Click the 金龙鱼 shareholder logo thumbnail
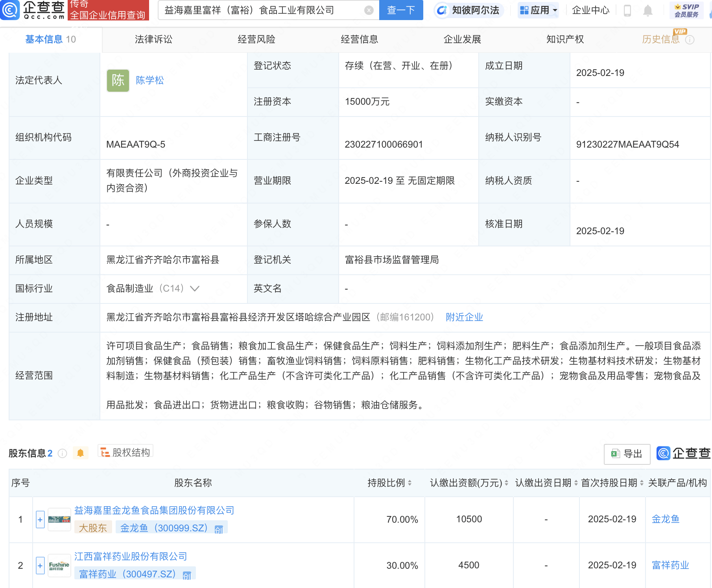 tap(59, 520)
